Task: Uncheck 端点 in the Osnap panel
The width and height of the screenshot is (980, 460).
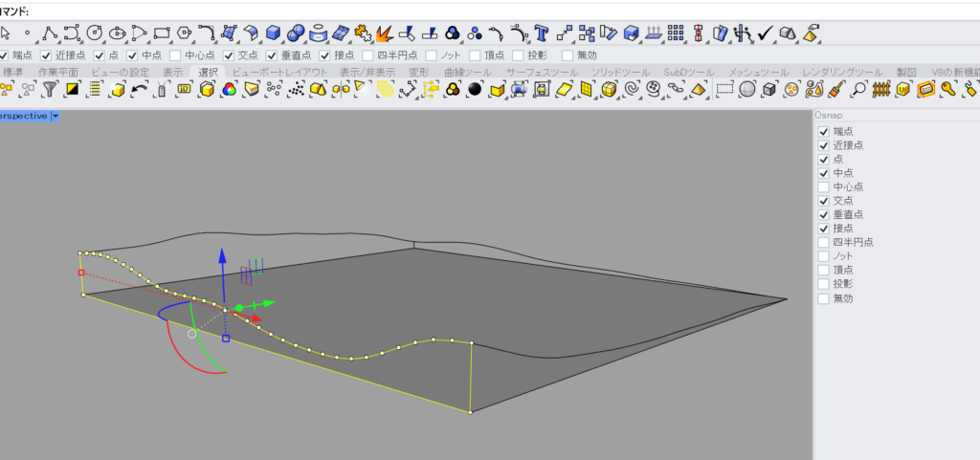Action: click(823, 132)
